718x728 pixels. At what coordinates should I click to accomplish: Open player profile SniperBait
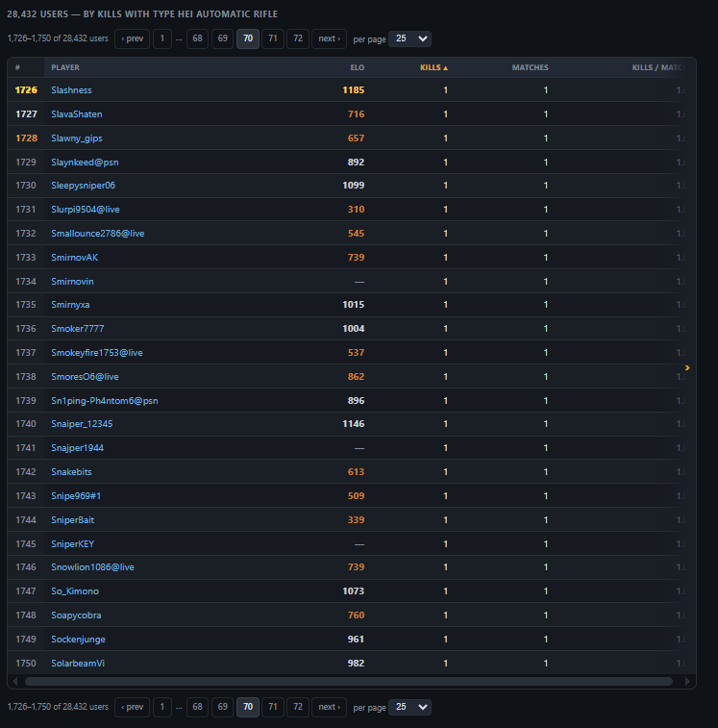click(x=72, y=520)
